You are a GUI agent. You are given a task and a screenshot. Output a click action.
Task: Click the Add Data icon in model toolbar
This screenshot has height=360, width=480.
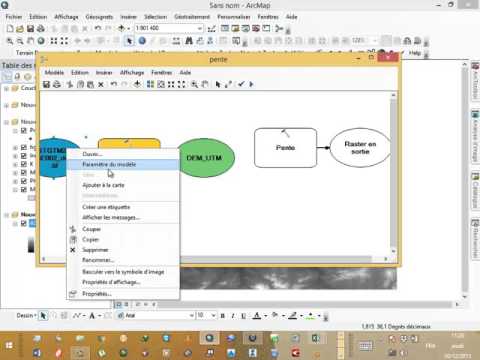[x=137, y=84]
